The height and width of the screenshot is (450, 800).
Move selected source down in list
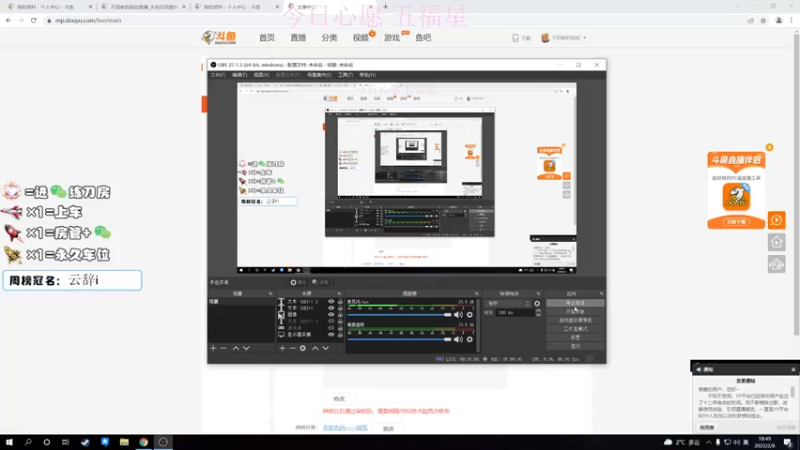(326, 348)
